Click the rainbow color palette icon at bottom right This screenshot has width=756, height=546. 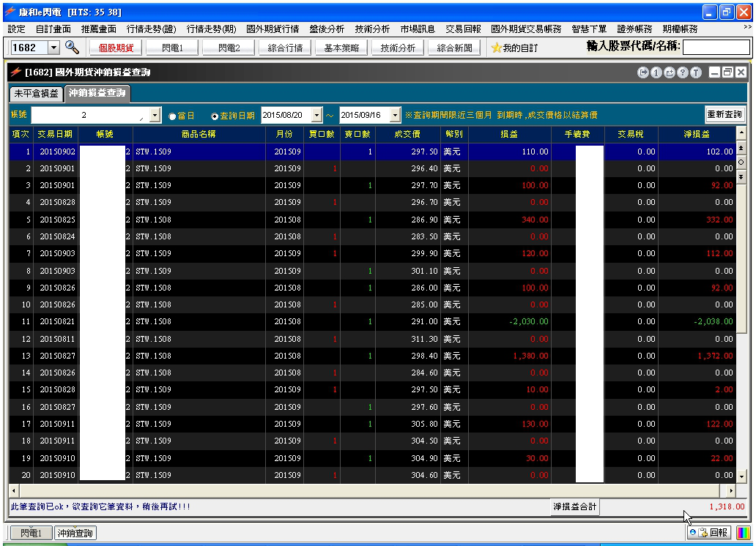[x=744, y=533]
